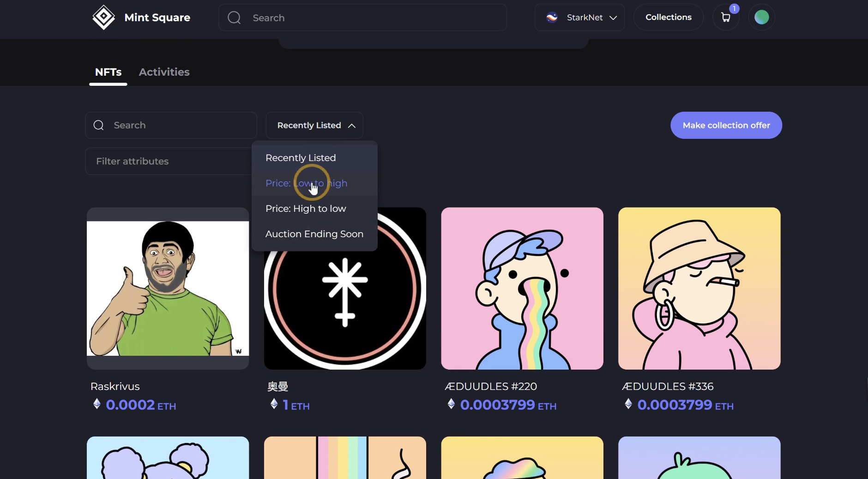Switch to the NFTs tab
This screenshot has width=868, height=479.
(x=108, y=72)
